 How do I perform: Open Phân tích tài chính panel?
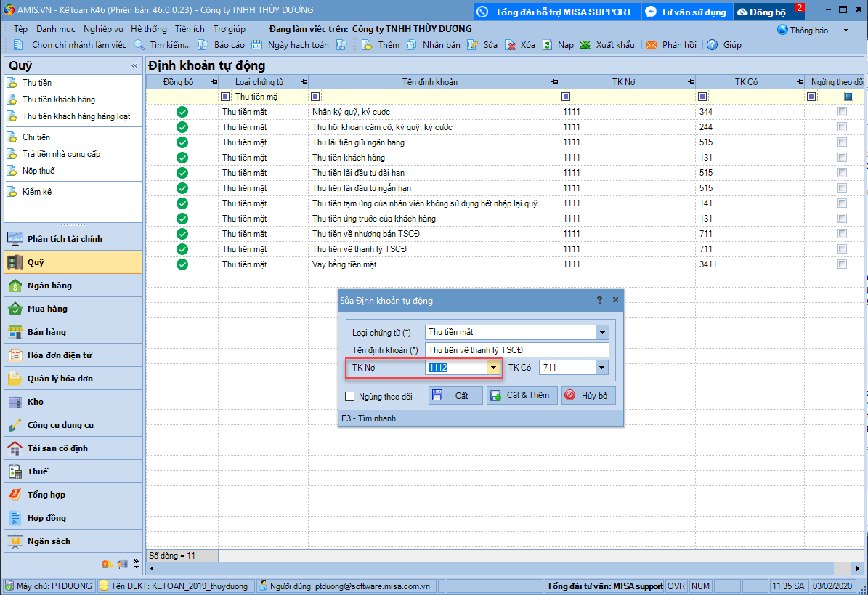point(64,239)
